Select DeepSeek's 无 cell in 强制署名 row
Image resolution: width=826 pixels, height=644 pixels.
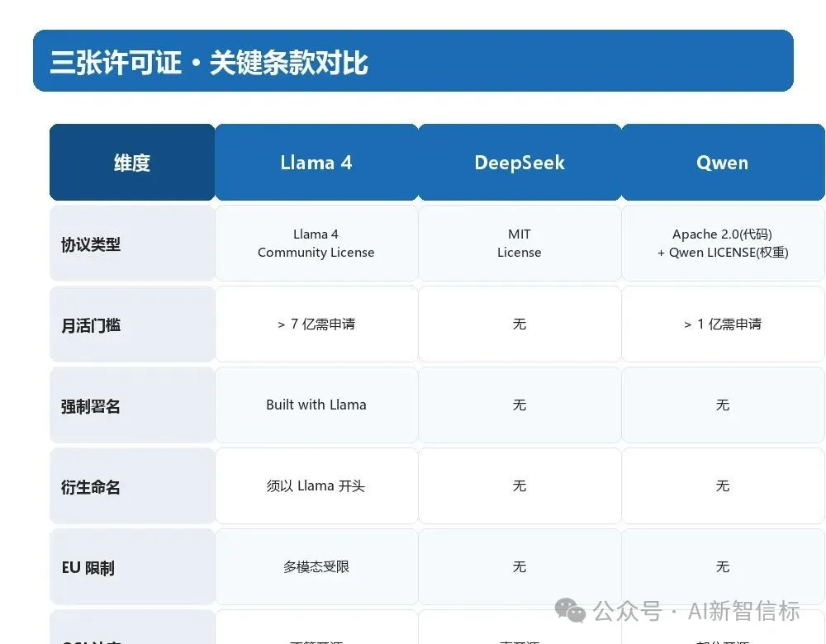(x=520, y=405)
